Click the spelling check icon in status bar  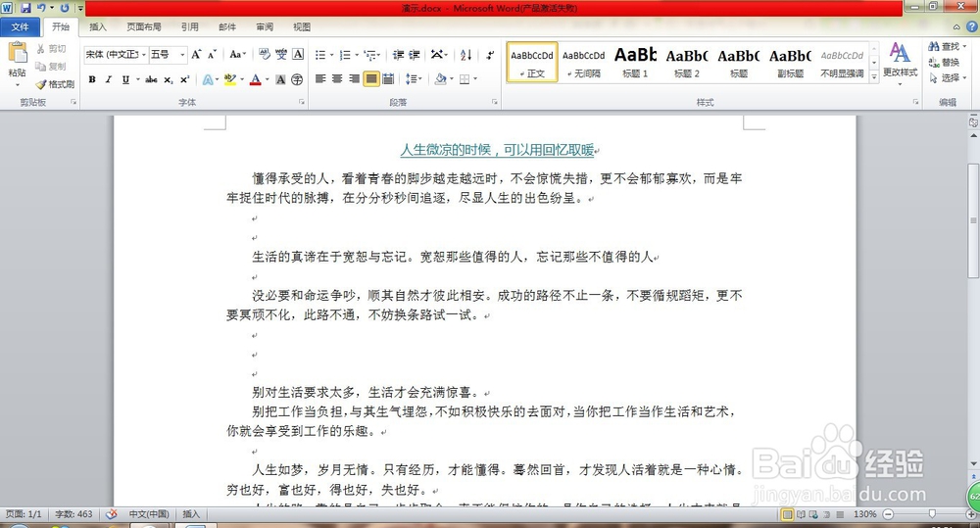[x=112, y=514]
